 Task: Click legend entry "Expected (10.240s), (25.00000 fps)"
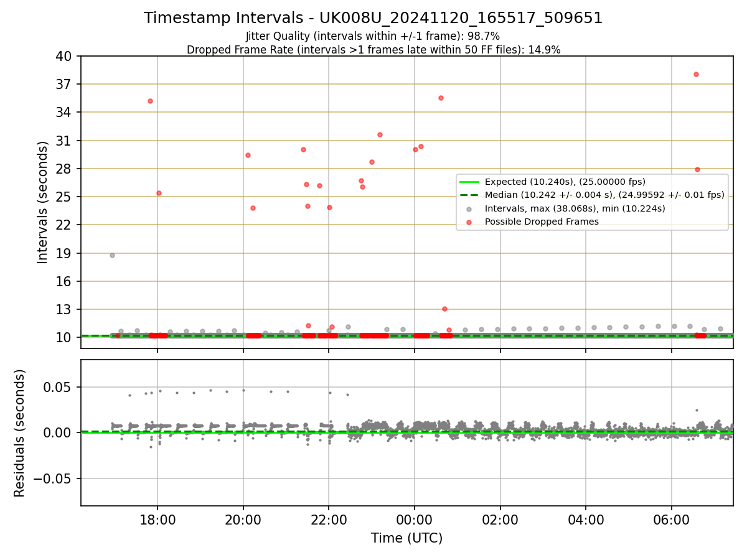tap(565, 182)
